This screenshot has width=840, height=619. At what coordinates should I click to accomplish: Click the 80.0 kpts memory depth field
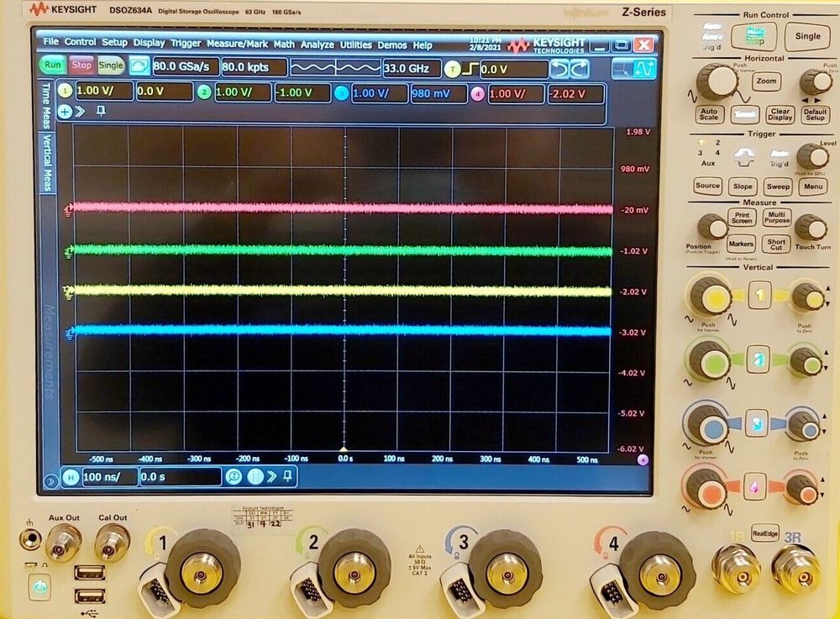(254, 67)
